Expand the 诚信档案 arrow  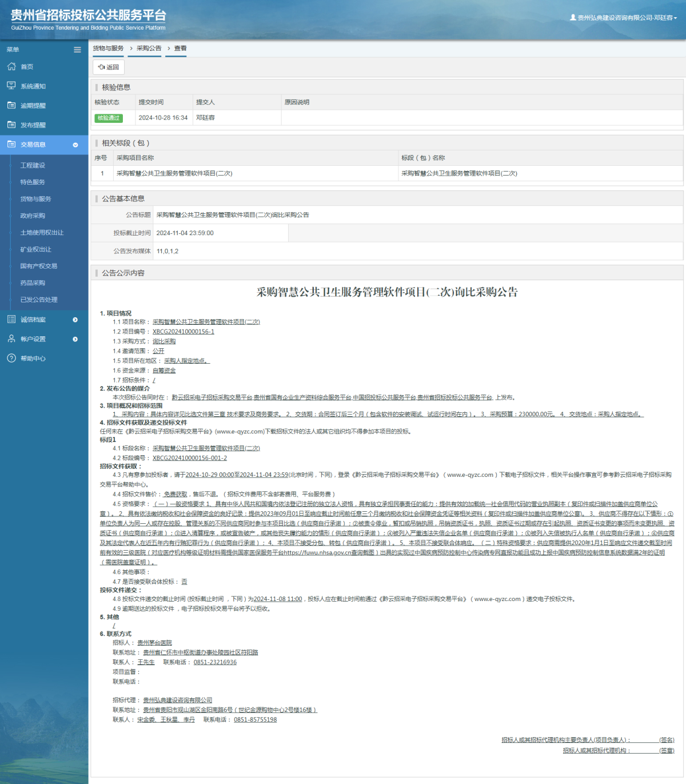74,320
